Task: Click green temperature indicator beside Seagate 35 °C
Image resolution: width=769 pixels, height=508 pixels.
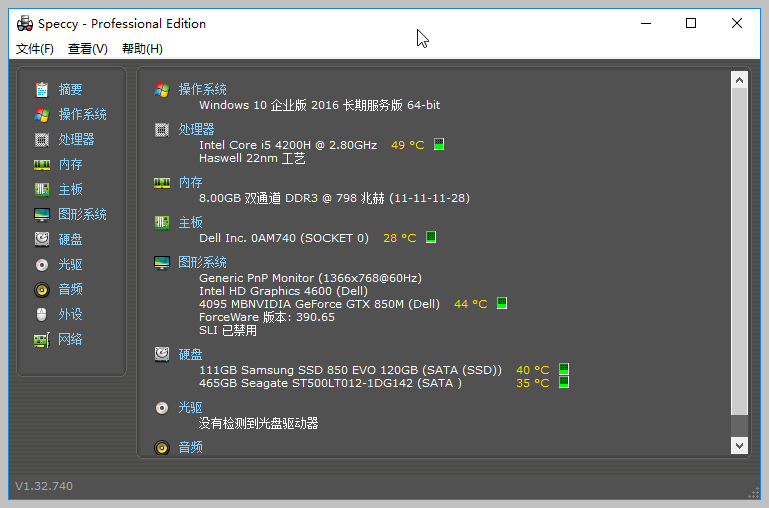Action: click(564, 382)
